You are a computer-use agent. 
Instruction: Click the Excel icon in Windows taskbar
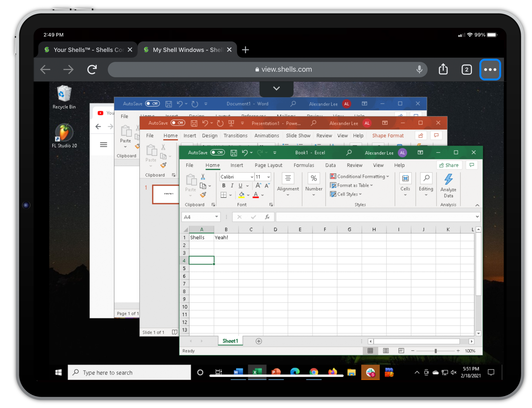click(257, 372)
